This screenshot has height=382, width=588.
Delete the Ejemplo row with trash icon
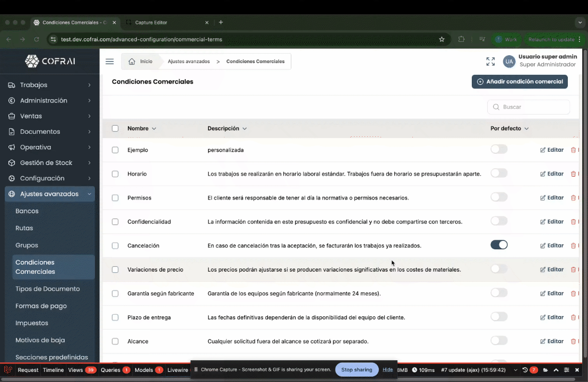coord(573,150)
